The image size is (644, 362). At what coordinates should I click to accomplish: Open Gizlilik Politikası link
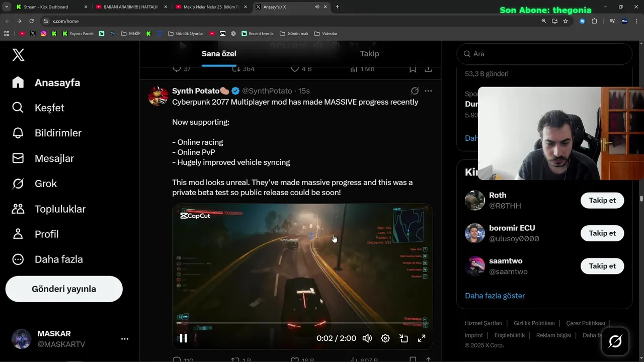(534, 323)
